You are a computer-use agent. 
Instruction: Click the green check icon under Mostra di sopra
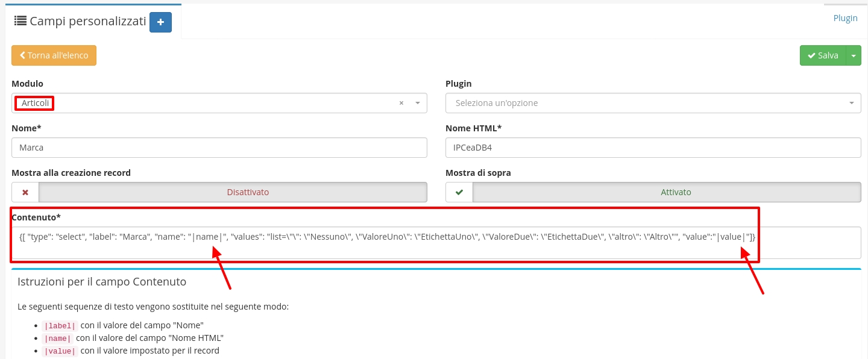(459, 193)
